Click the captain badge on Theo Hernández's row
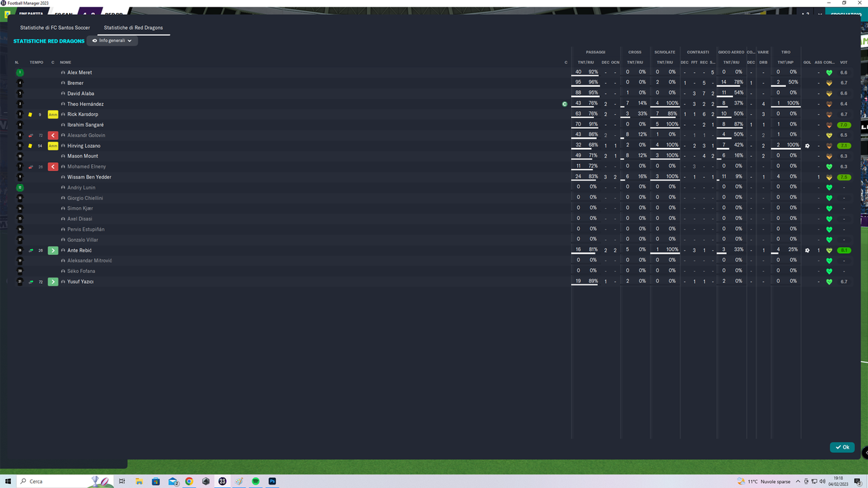 (564, 104)
